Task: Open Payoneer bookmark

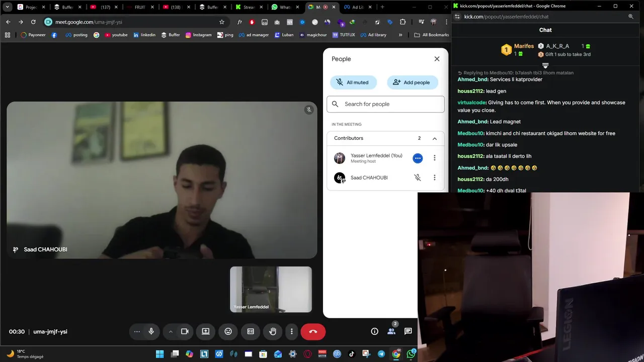Action: (x=33, y=35)
